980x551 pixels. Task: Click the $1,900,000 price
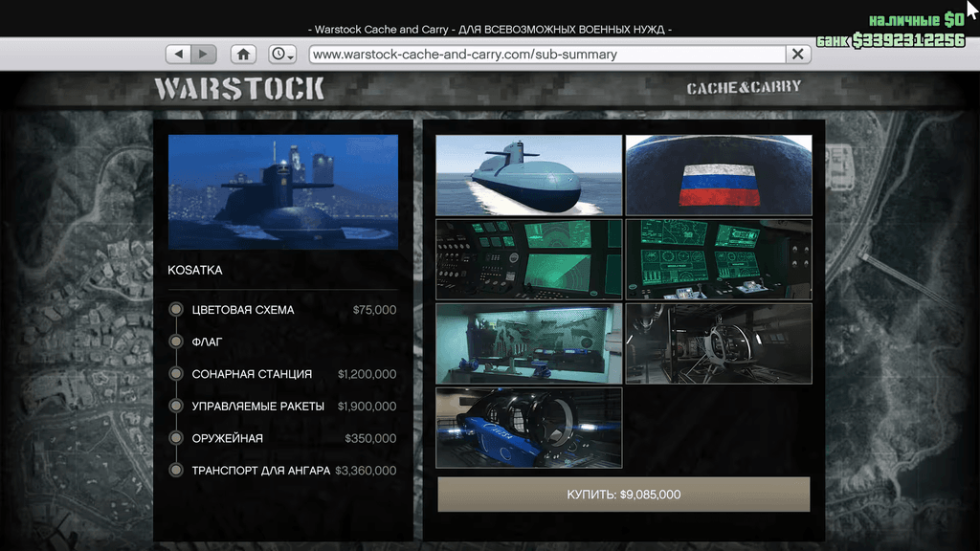pyautogui.click(x=367, y=406)
